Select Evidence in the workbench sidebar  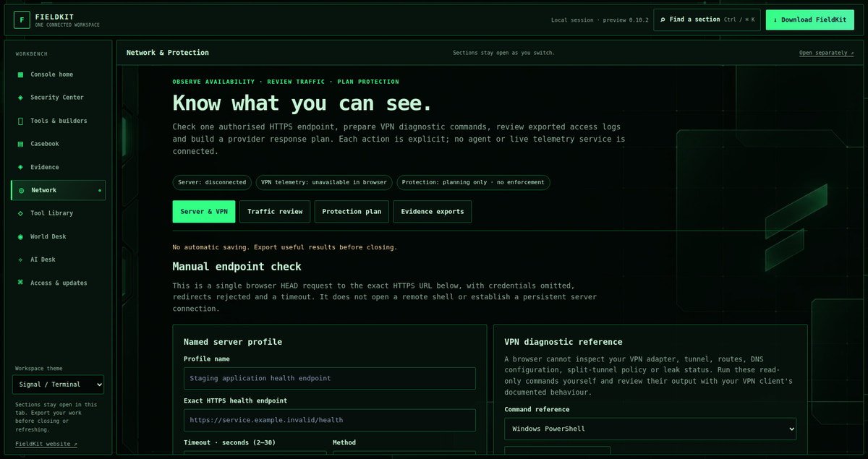(58, 167)
